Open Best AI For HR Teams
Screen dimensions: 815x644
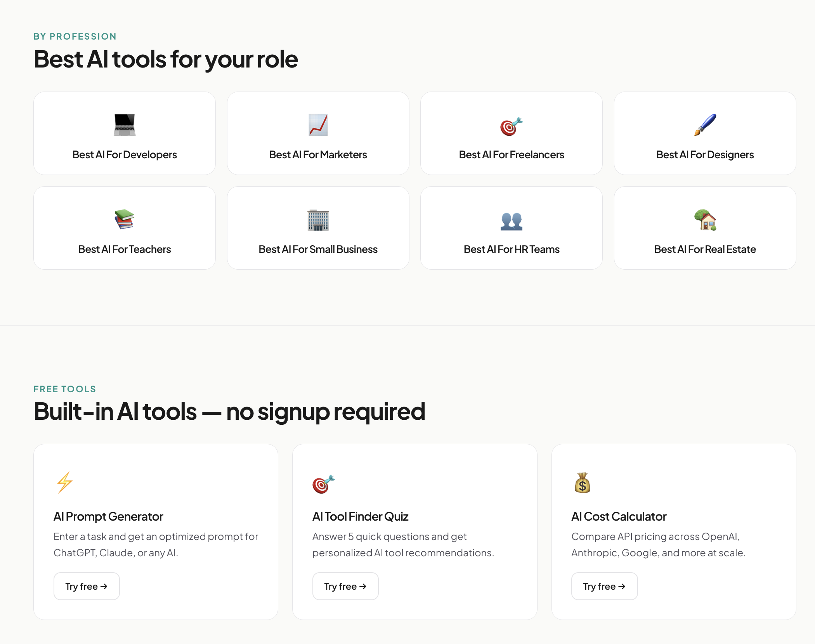(x=511, y=249)
